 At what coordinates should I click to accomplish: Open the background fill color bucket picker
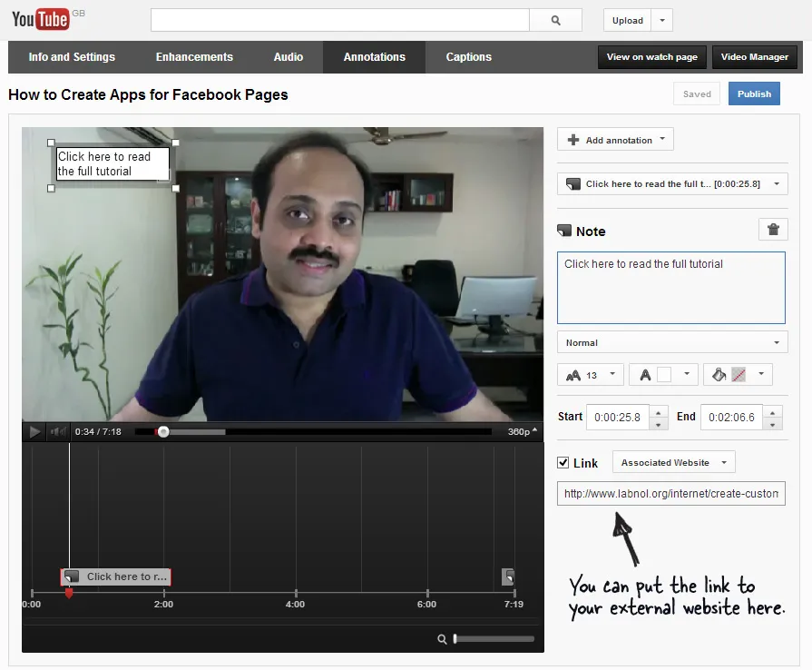point(737,374)
